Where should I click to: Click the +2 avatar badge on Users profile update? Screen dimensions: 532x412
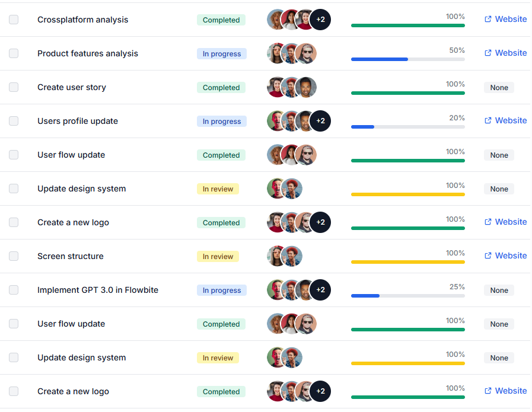click(320, 121)
